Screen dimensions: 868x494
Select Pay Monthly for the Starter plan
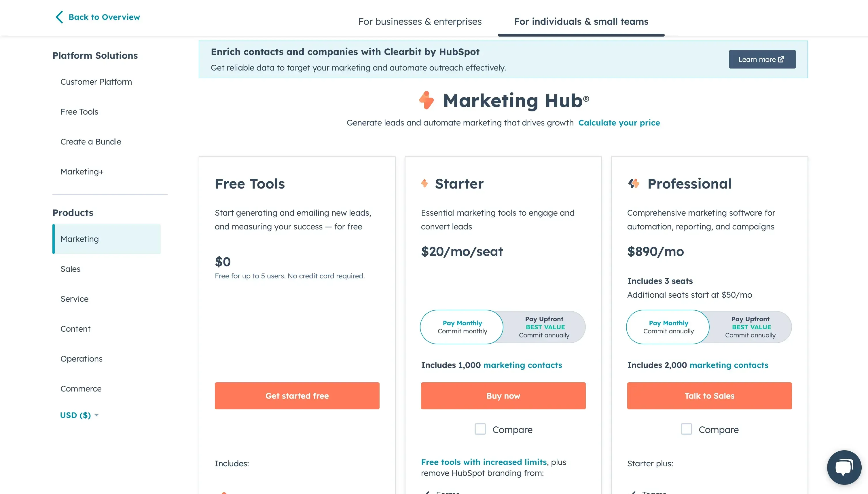(462, 327)
